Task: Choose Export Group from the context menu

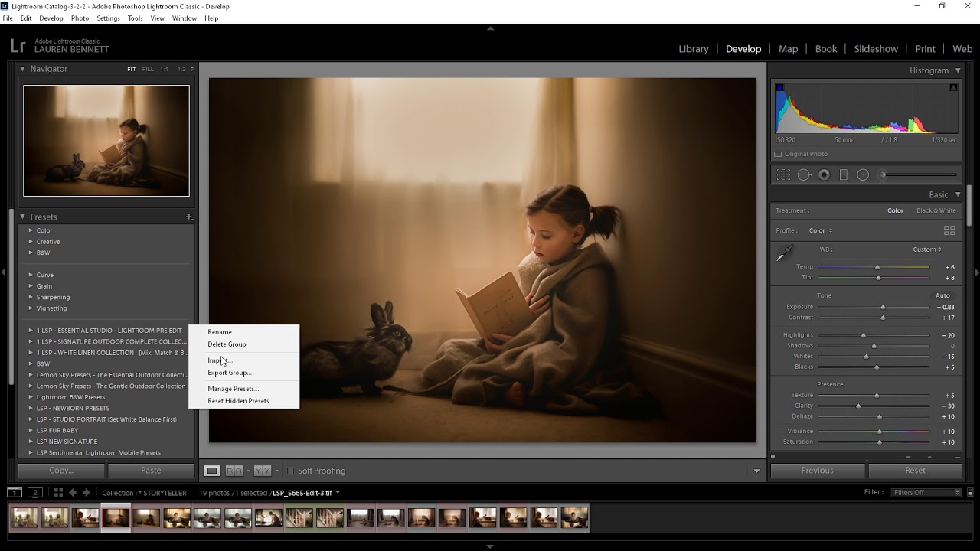Action: [229, 373]
